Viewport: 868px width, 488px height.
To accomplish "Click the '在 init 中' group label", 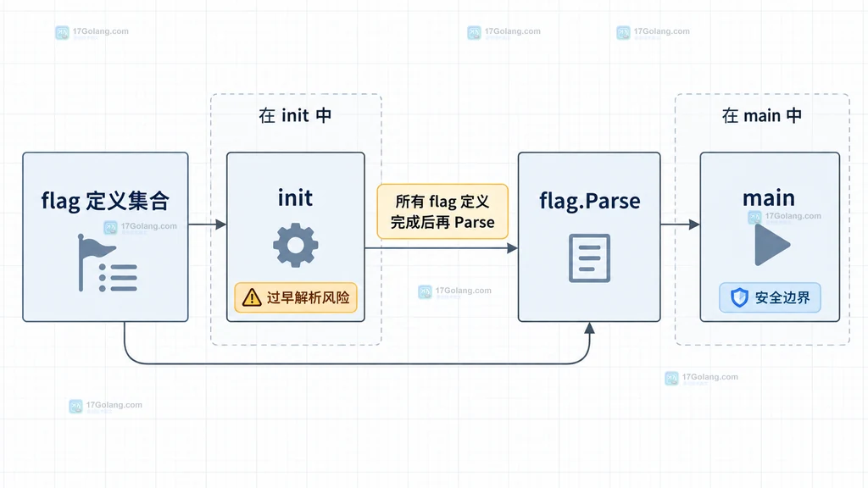I will pos(295,115).
